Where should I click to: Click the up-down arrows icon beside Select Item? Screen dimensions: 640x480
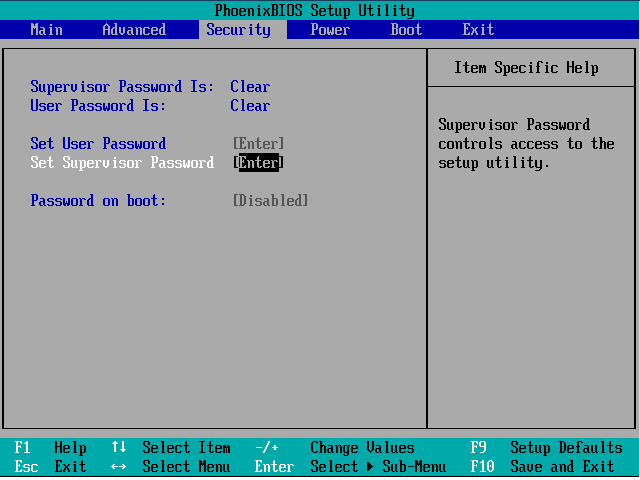tap(119, 448)
